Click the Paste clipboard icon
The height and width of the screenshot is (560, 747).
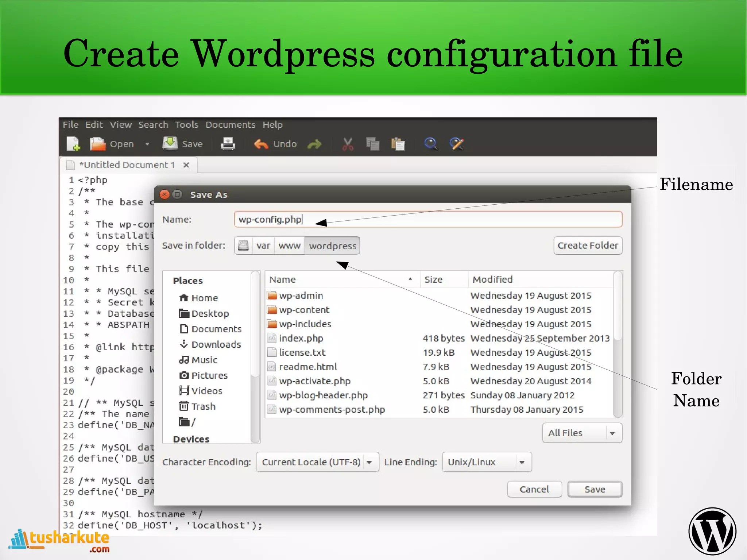[398, 144]
